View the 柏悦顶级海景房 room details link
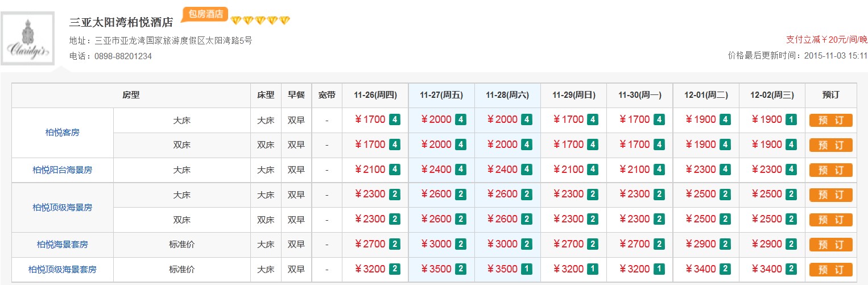This screenshot has width=868, height=285. click(x=63, y=208)
